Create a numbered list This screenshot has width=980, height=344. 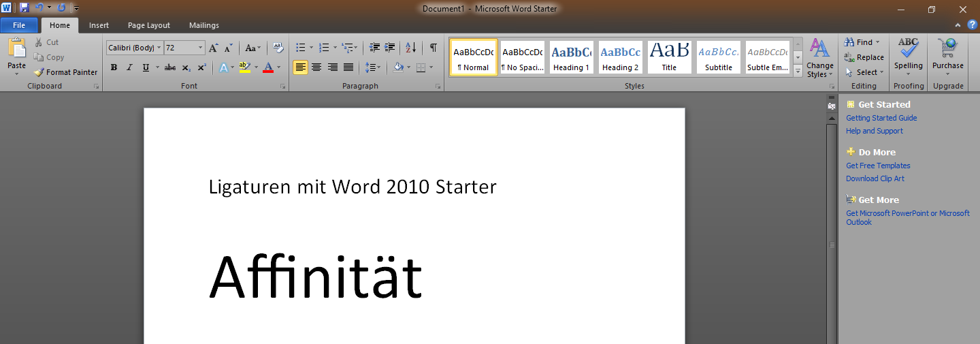(x=324, y=48)
